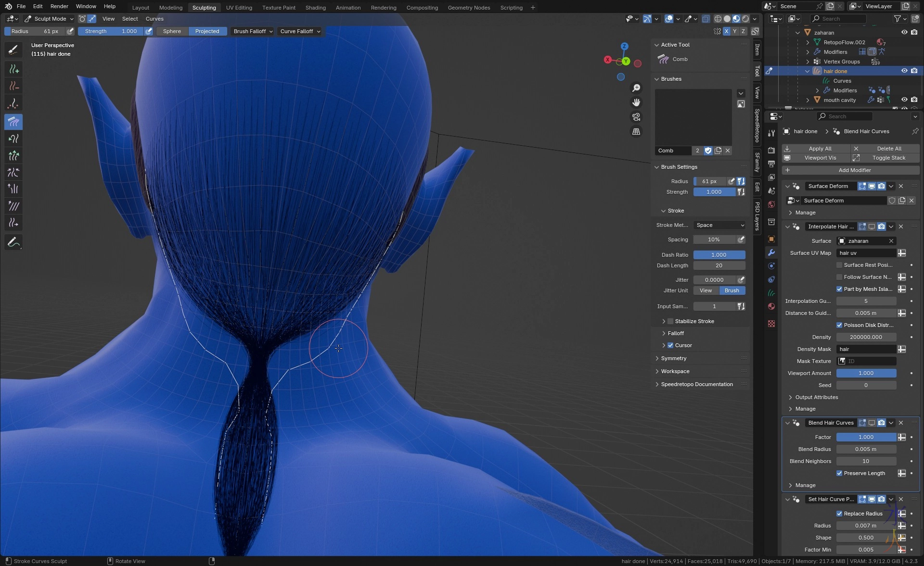
Task: Open the Modifiers wrench properties tab
Action: point(771,252)
